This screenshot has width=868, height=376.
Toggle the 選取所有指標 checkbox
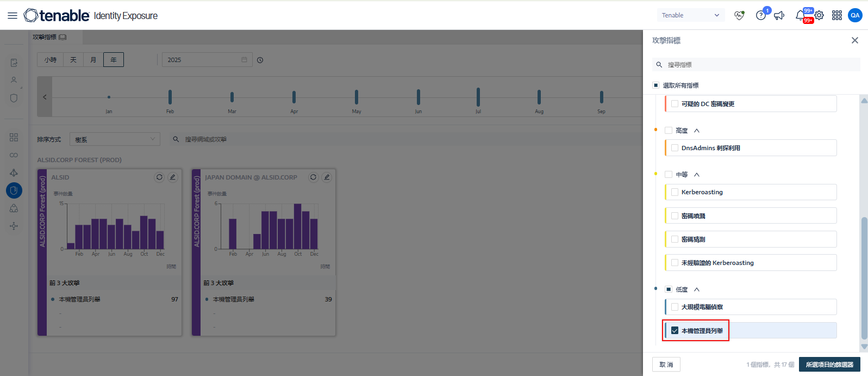(x=656, y=85)
